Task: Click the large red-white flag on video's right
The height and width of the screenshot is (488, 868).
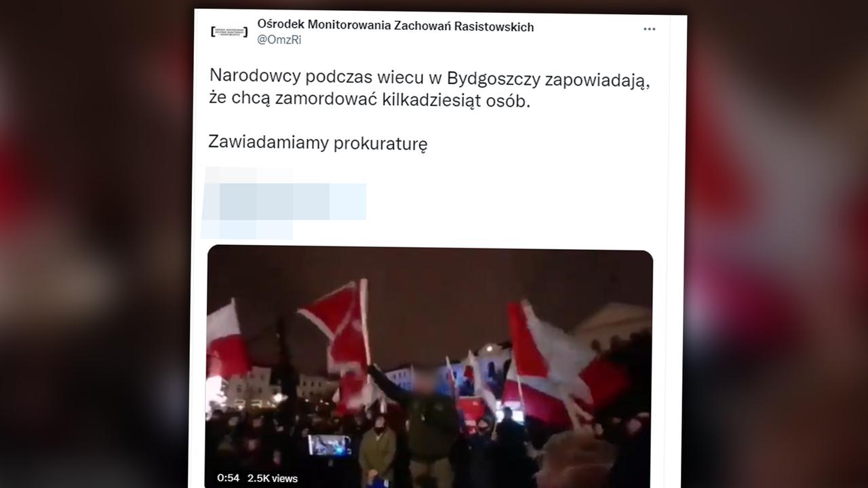Action: pyautogui.click(x=563, y=367)
